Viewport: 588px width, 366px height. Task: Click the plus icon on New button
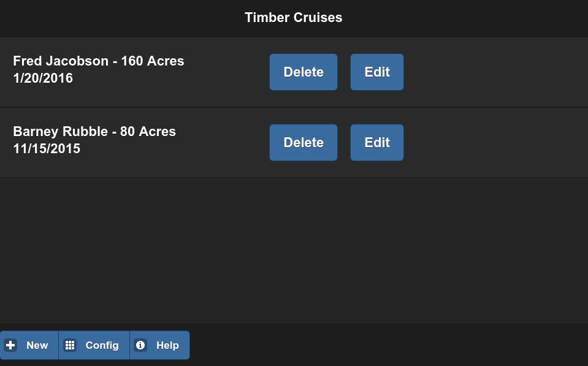(x=10, y=345)
